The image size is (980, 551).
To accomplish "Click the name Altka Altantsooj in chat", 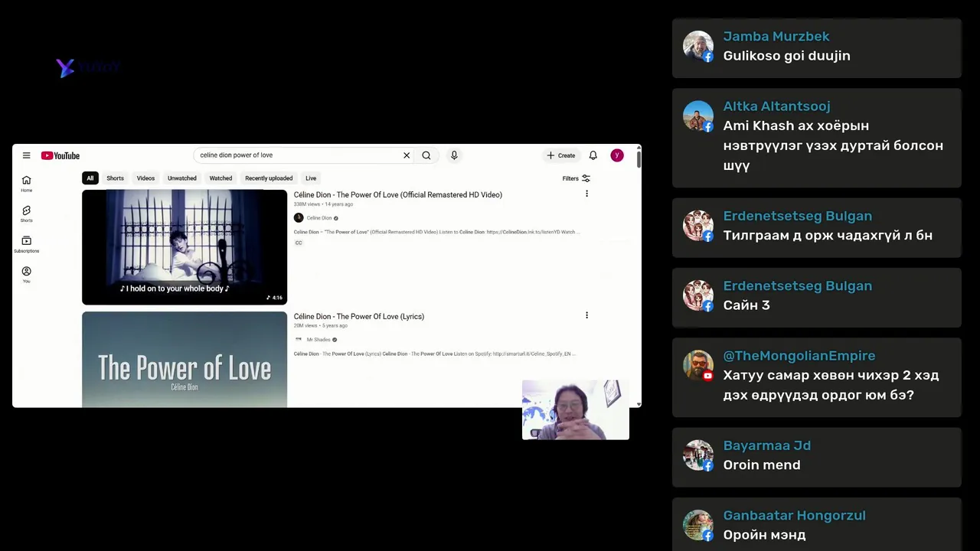I will 777,106.
